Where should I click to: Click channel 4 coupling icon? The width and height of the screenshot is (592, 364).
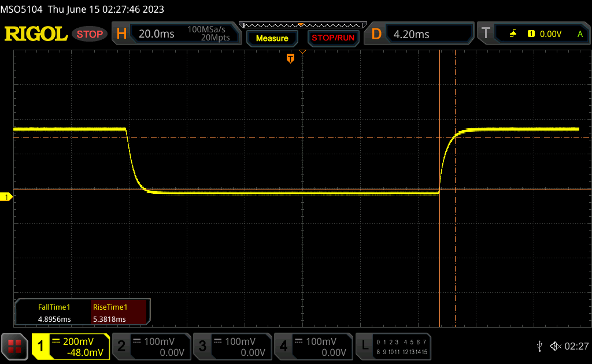(299, 341)
